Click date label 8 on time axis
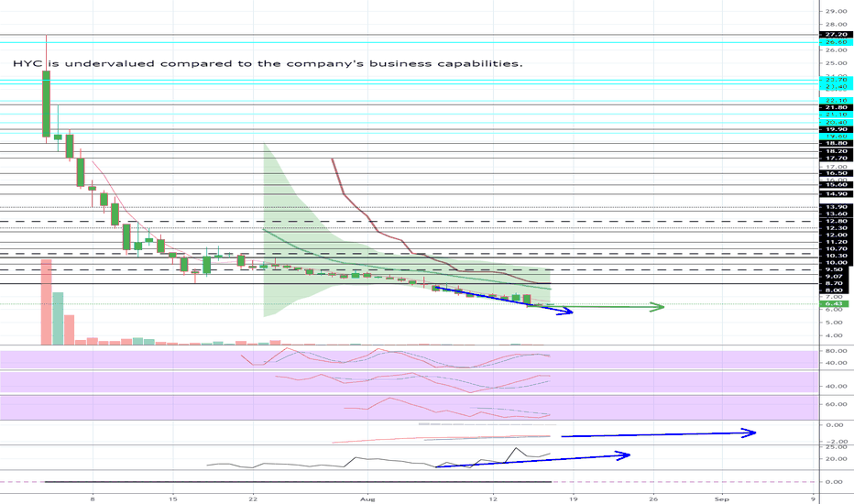Screen dimensions: 854x504 point(93,499)
